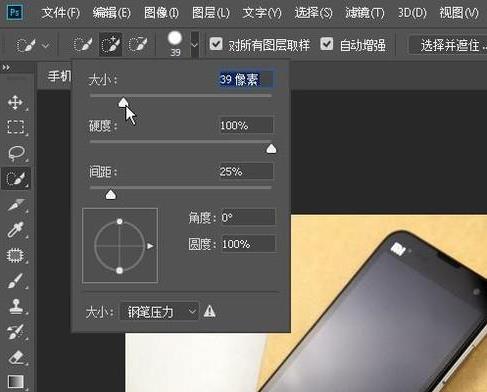Select the Rectangular Marquee tool
Image resolution: width=487 pixels, height=392 pixels.
pos(15,127)
